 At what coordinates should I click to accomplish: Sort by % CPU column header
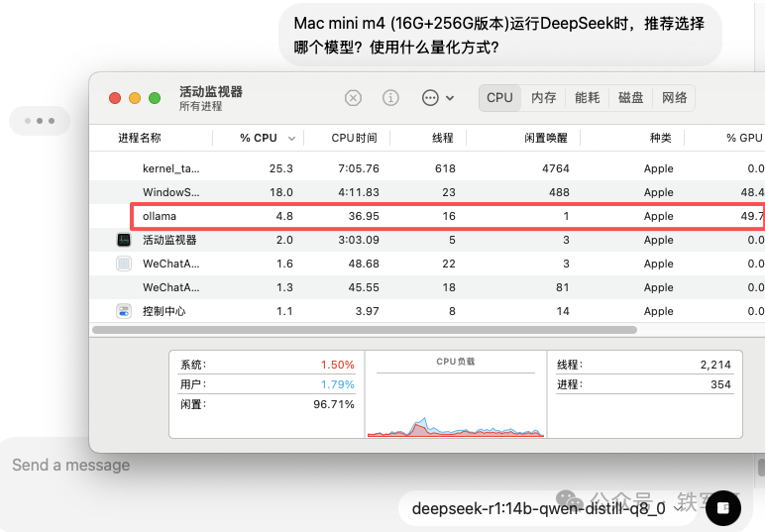coord(259,138)
